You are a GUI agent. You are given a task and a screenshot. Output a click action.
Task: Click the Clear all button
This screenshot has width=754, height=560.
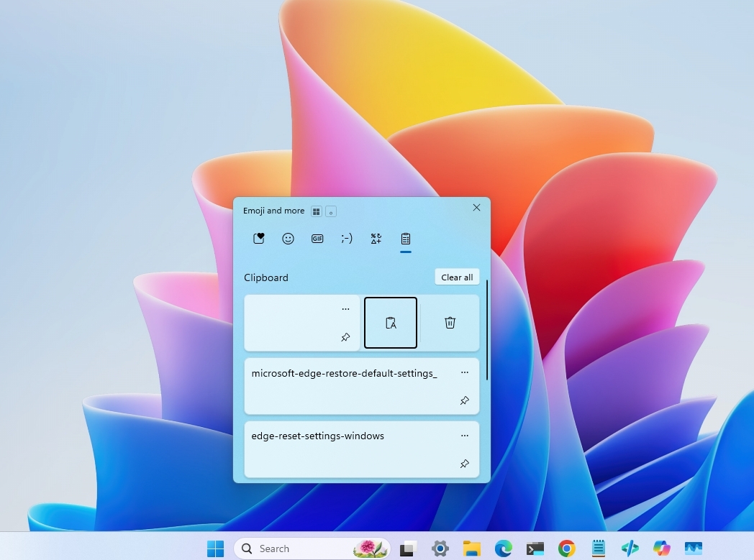tap(457, 277)
